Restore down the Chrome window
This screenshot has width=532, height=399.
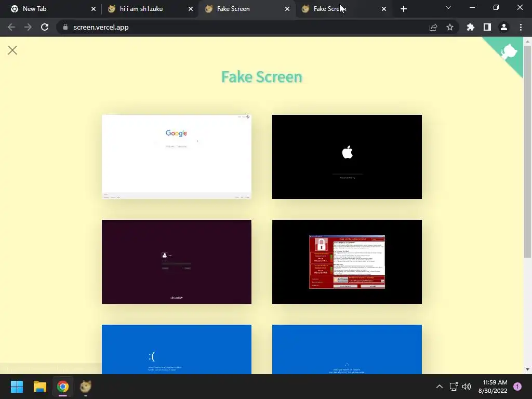[x=496, y=7]
